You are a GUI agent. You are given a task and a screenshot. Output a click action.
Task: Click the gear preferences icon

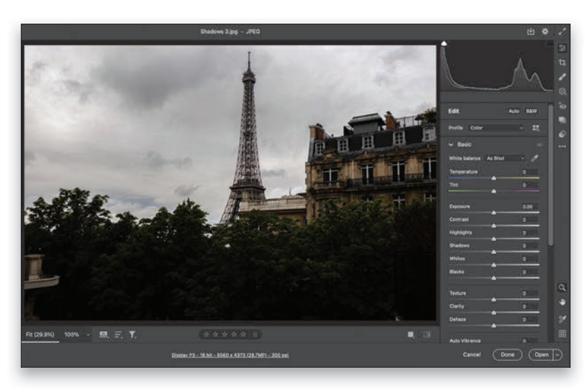pos(545,32)
